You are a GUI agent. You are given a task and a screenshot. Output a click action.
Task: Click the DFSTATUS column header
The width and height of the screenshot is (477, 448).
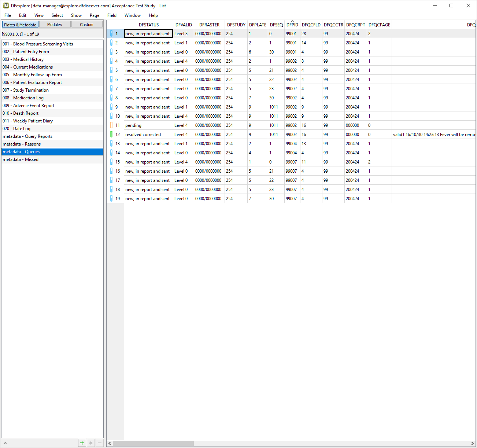149,25
